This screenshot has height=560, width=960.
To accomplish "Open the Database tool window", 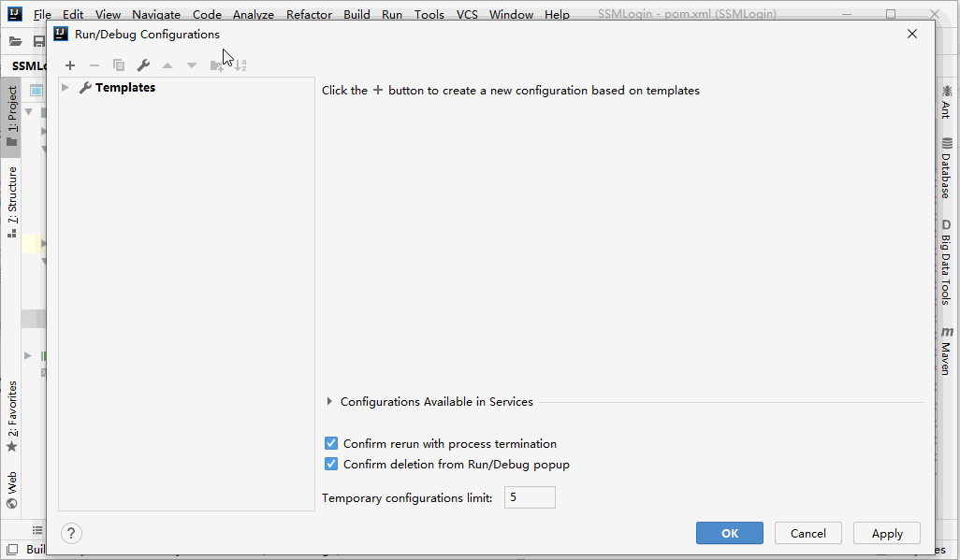I will click(x=947, y=168).
